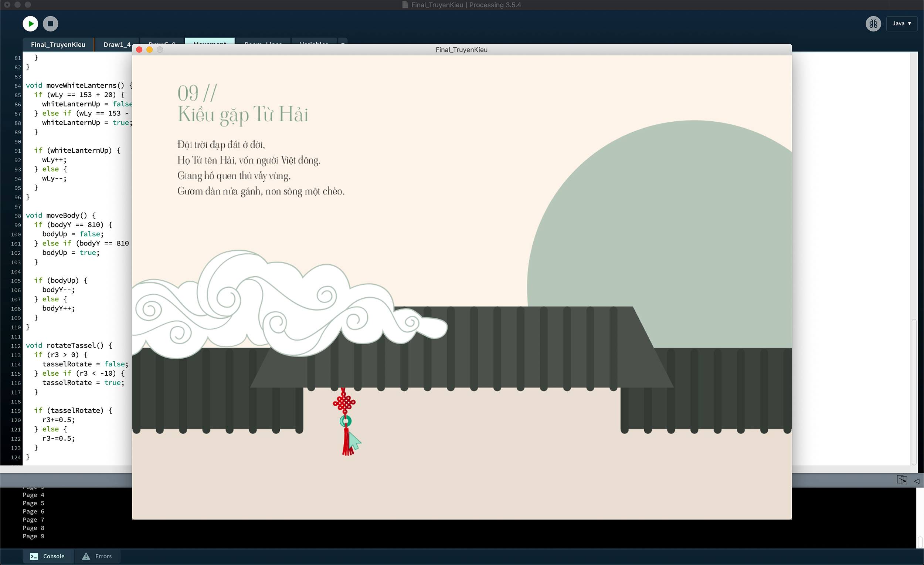This screenshot has width=924, height=565.
Task: Switch to the Draw1_4 tab
Action: click(117, 45)
